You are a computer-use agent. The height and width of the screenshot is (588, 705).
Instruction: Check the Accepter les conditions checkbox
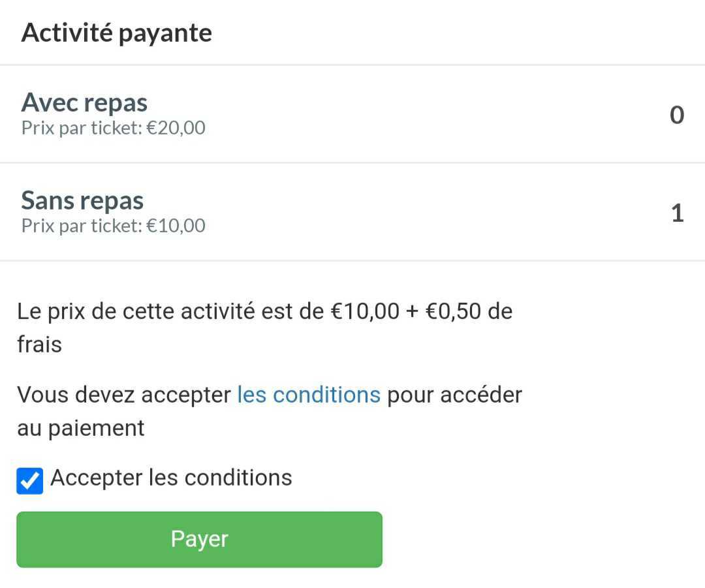[29, 481]
